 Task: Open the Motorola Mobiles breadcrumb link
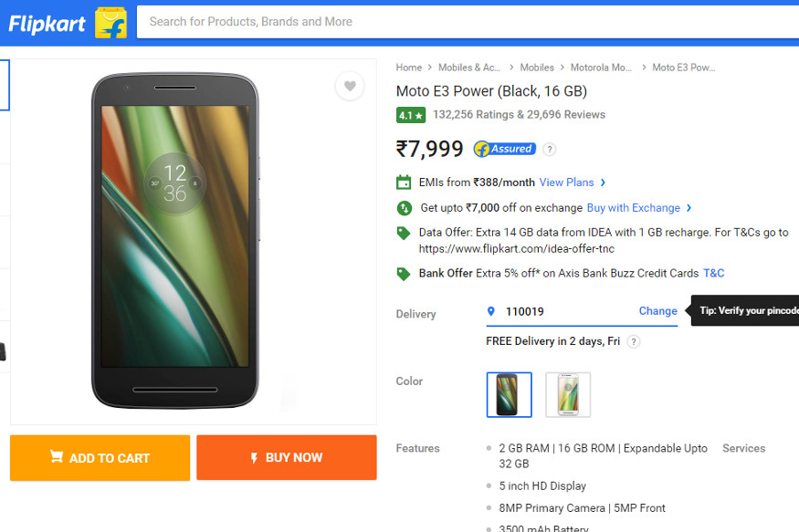[601, 67]
